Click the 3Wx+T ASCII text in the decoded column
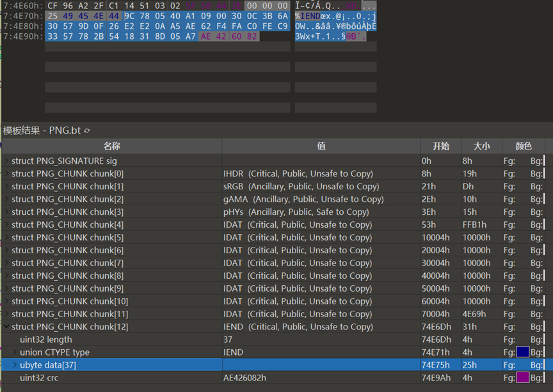553x392 pixels. click(307, 36)
